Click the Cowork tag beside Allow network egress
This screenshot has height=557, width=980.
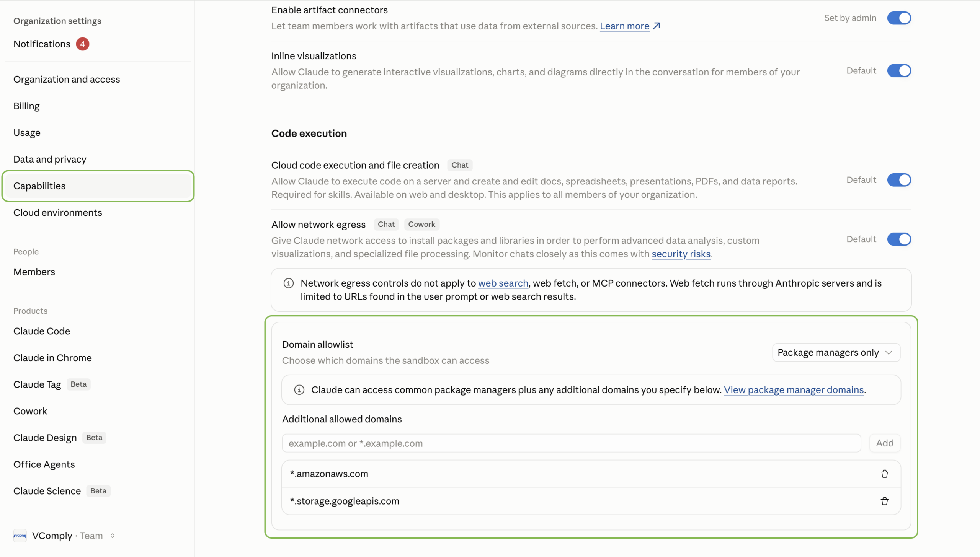(421, 224)
